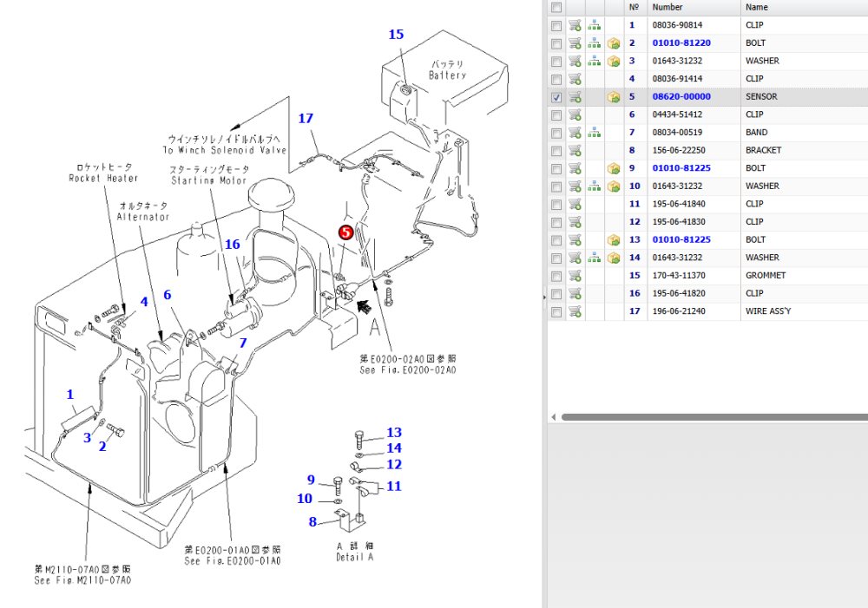
Task: Click the horizontal scrollbar thumb in parts list
Action: [714, 417]
